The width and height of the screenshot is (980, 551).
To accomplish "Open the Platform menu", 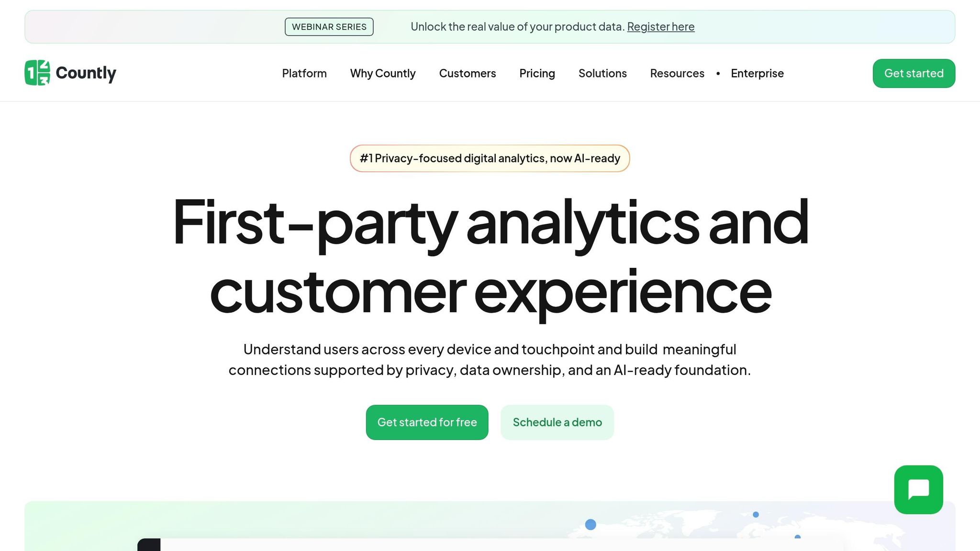I will click(x=304, y=73).
